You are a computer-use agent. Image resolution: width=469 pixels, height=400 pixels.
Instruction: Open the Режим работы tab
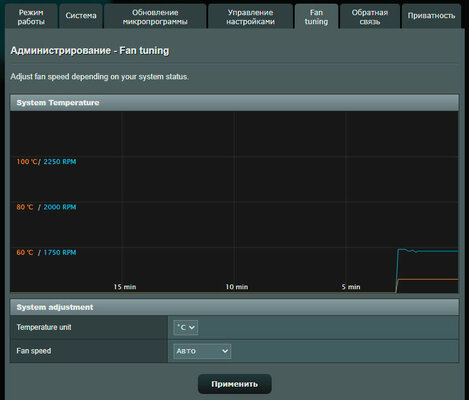[x=31, y=17]
